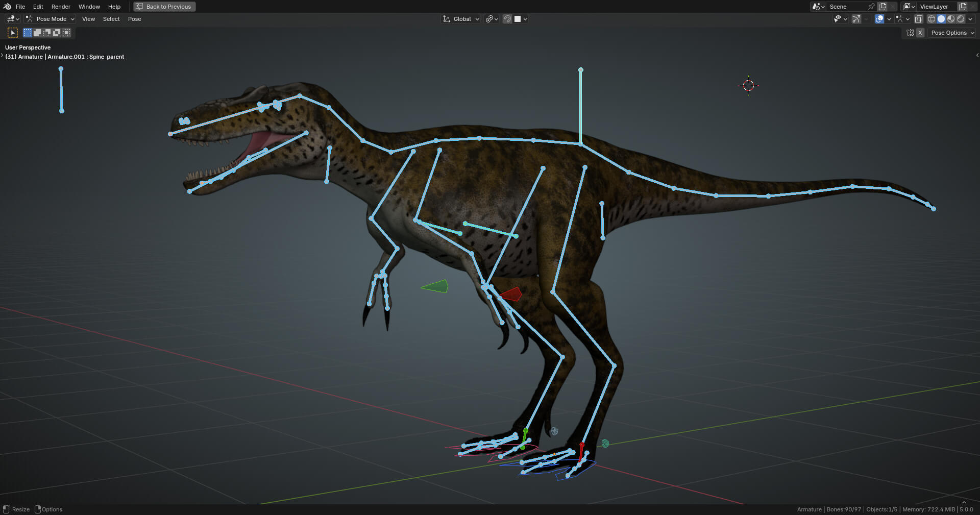Switch viewport shading to Wireframe
This screenshot has height=515, width=980.
click(x=932, y=19)
